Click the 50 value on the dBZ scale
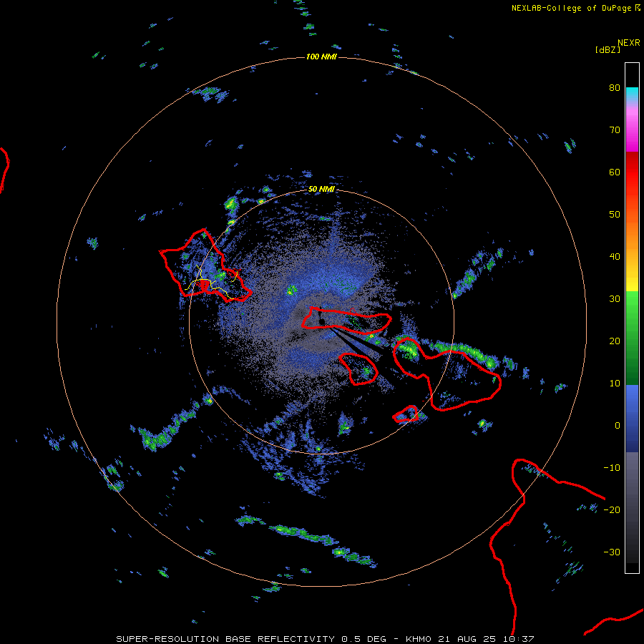Screen dimensions: 644x644 (615, 215)
